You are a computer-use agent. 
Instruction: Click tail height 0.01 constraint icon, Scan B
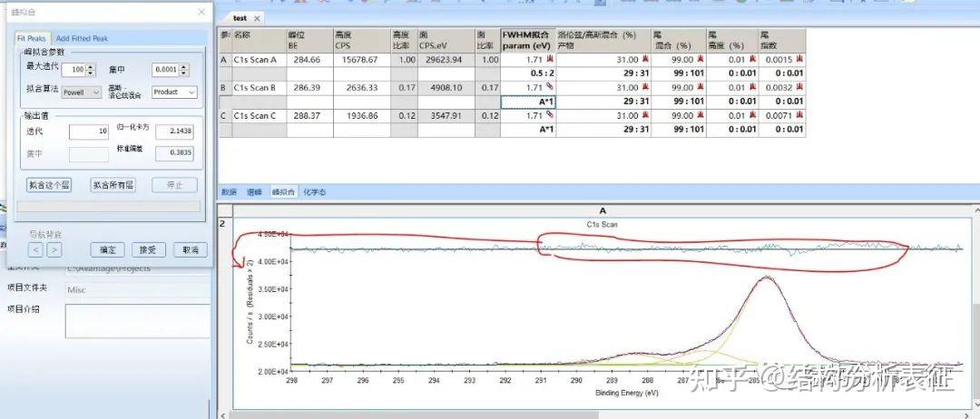pos(752,87)
